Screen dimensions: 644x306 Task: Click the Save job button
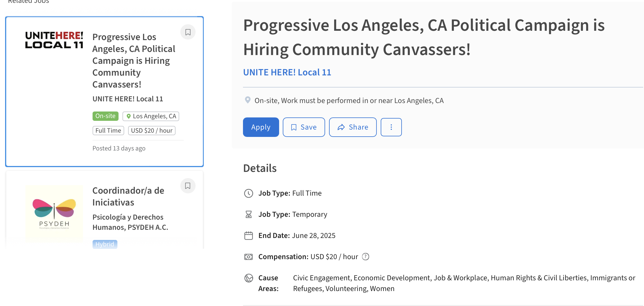pos(304,127)
